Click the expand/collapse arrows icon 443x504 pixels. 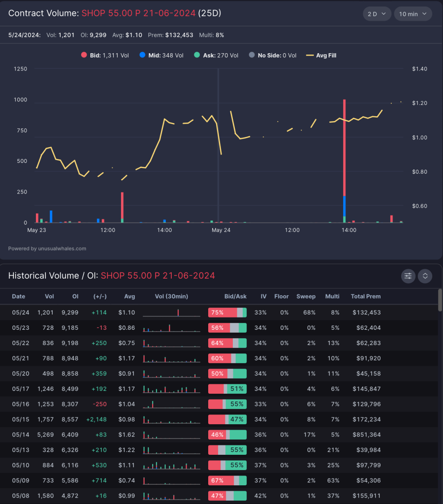pos(425,276)
